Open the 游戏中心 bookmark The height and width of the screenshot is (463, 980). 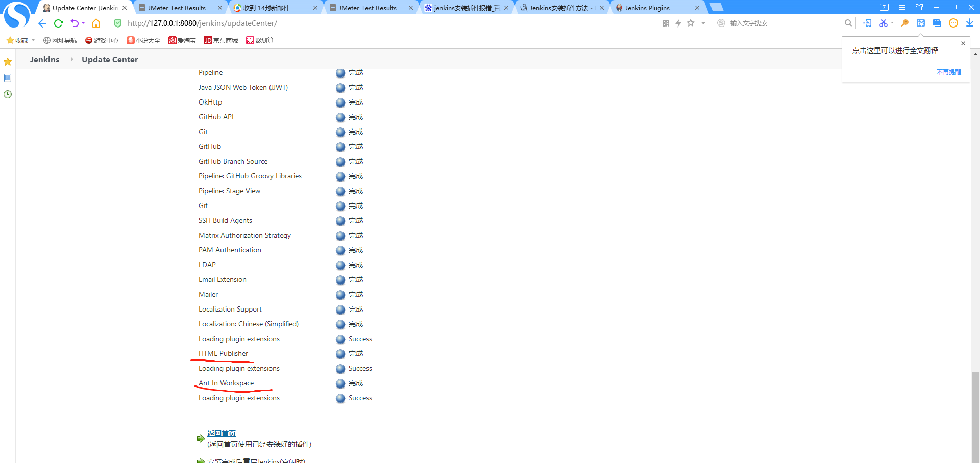point(102,40)
